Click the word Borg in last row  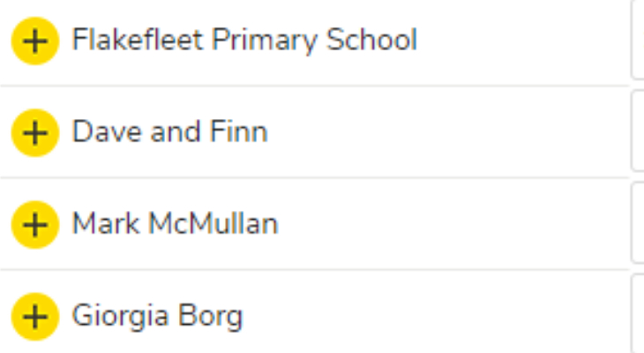coord(211,317)
